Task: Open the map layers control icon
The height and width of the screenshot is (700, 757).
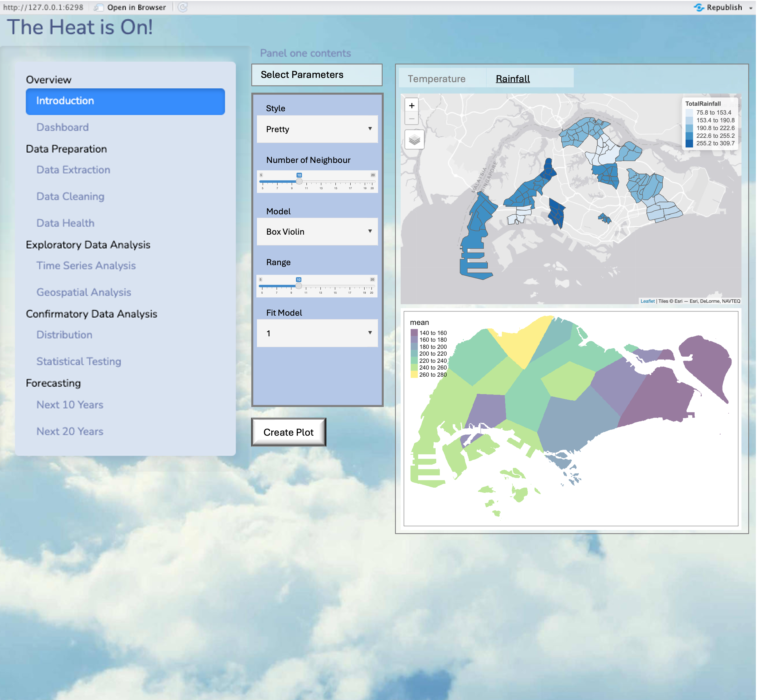Action: [x=414, y=140]
